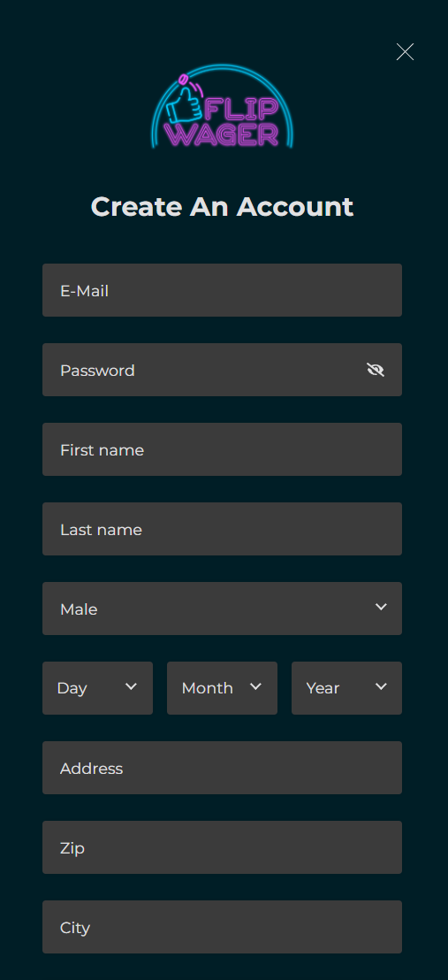Click the chevron arrow beside Day

pyautogui.click(x=131, y=686)
